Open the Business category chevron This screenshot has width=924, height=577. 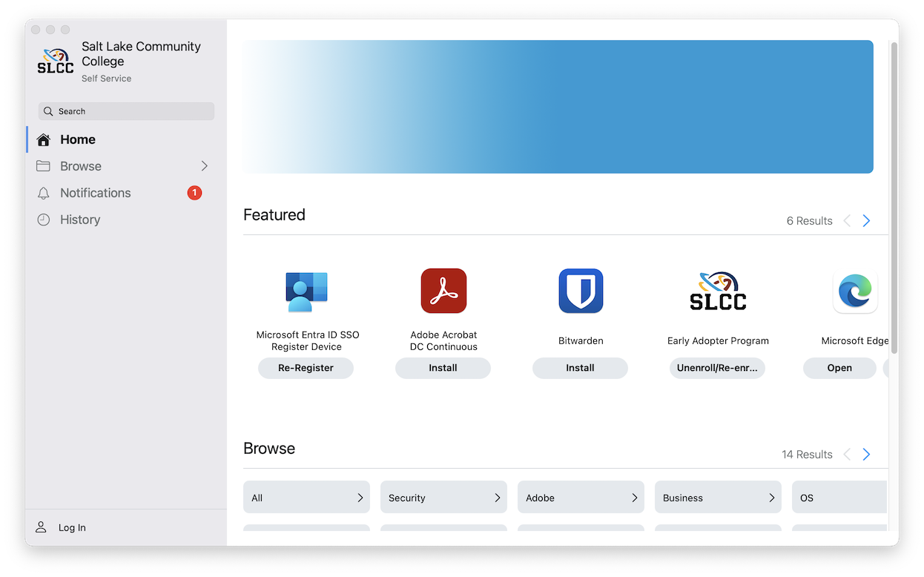[772, 498]
